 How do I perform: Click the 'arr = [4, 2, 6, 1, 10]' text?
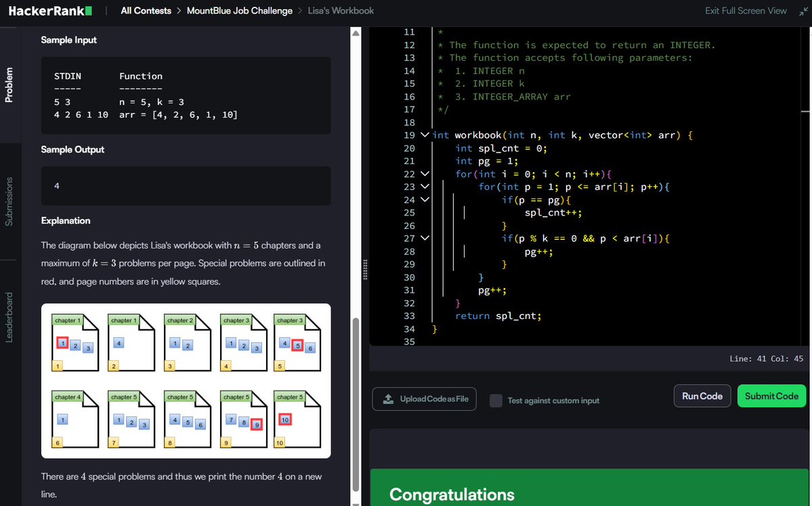[178, 115]
